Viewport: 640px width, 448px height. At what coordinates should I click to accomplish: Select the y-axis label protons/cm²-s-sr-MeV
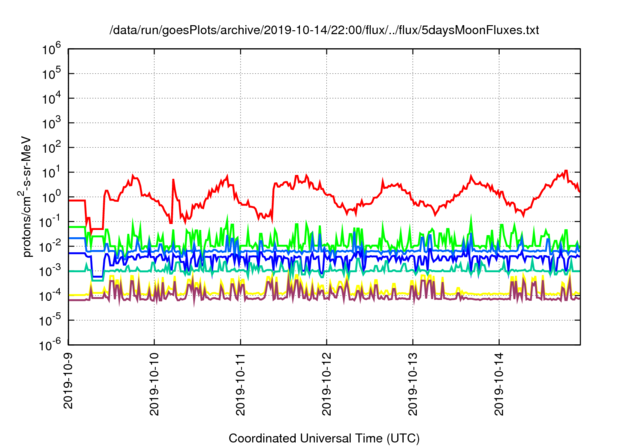(x=27, y=196)
